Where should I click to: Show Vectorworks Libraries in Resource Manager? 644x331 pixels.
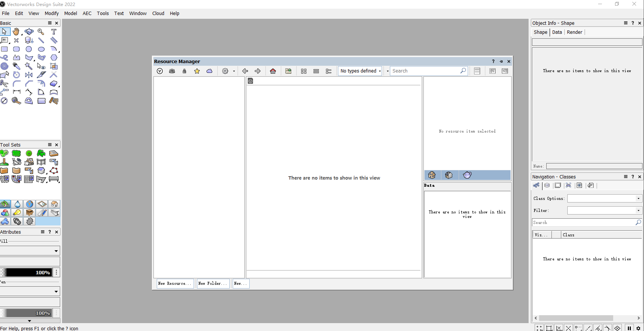pos(160,71)
